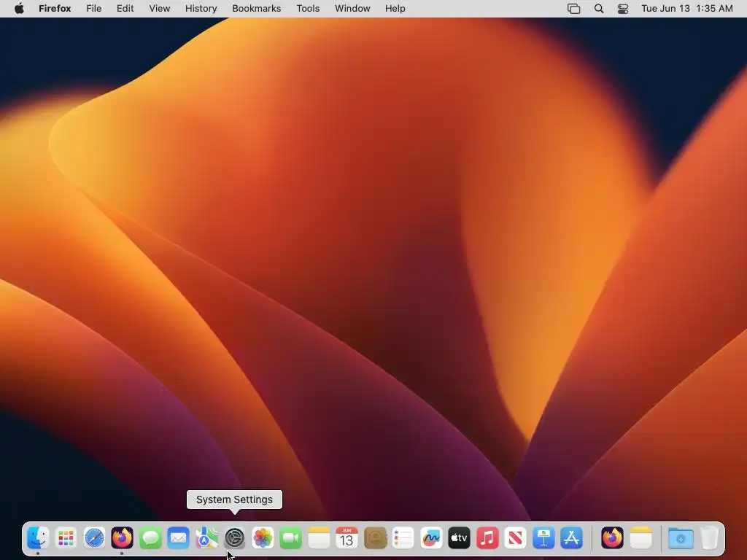Open Spotlight search magnifier in menu bar

pos(599,9)
